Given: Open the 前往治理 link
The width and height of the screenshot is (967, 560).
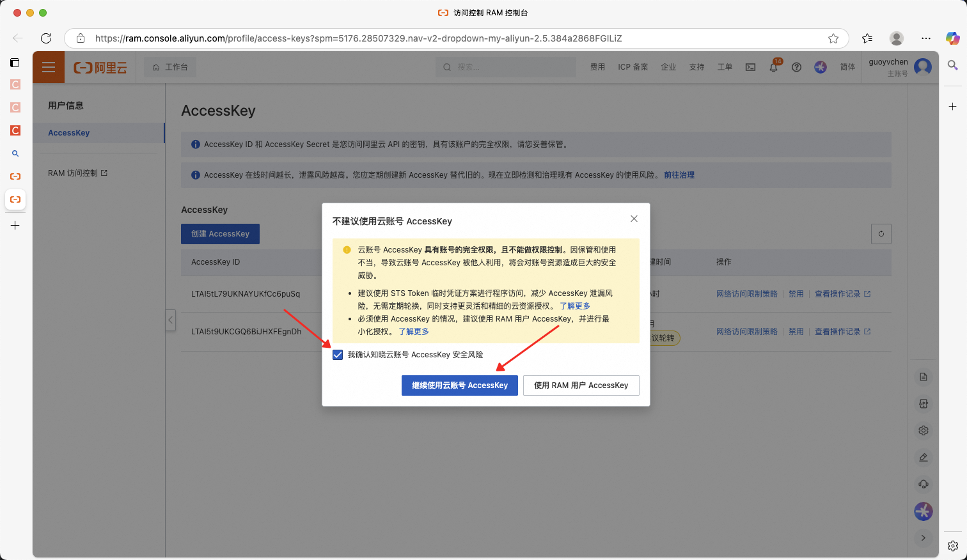Looking at the screenshot, I should pyautogui.click(x=680, y=175).
